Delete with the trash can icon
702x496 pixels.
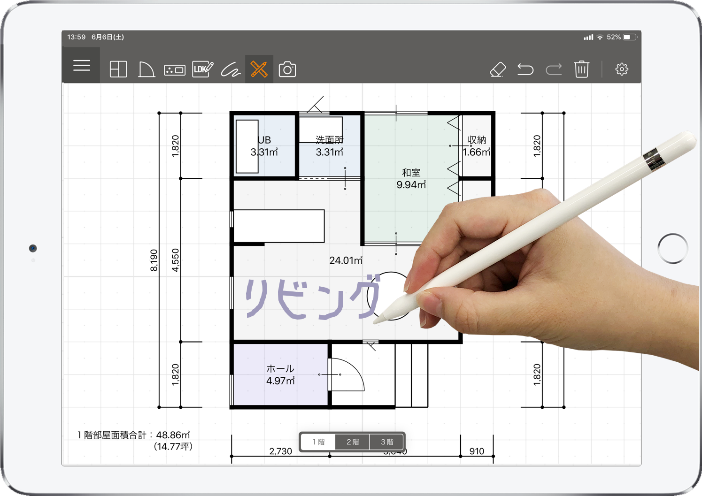pos(582,69)
